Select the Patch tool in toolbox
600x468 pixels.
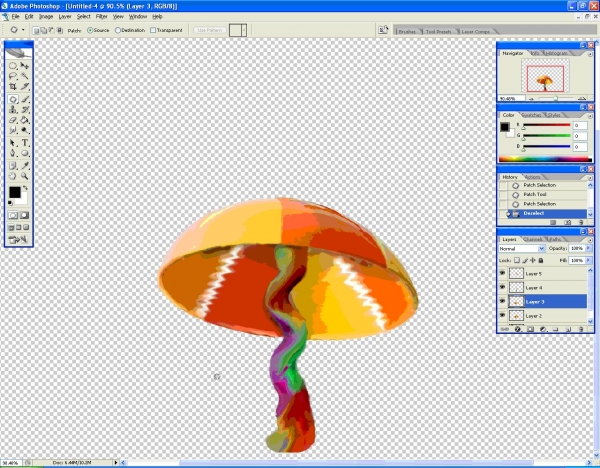tap(13, 99)
